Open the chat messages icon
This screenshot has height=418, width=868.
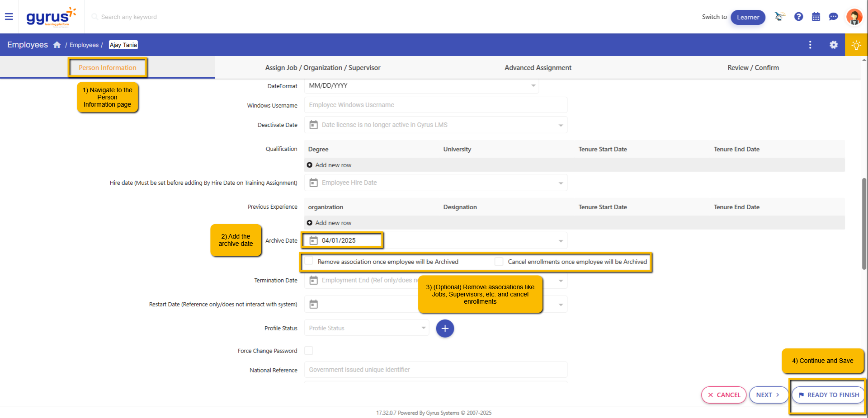click(833, 17)
